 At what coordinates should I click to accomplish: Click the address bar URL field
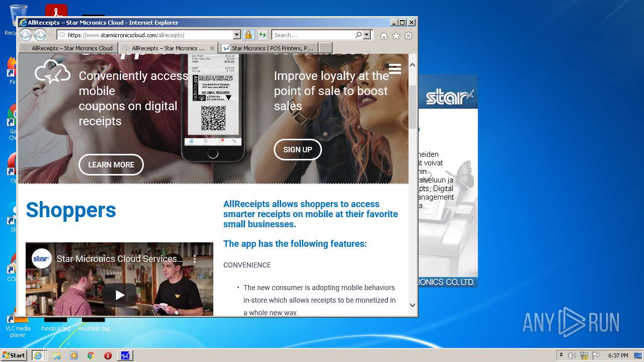pos(145,35)
